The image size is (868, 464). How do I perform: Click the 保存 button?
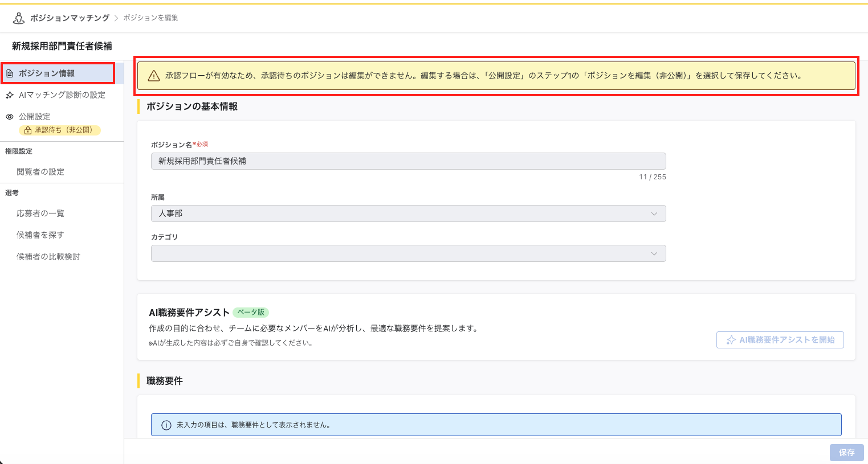(x=846, y=453)
